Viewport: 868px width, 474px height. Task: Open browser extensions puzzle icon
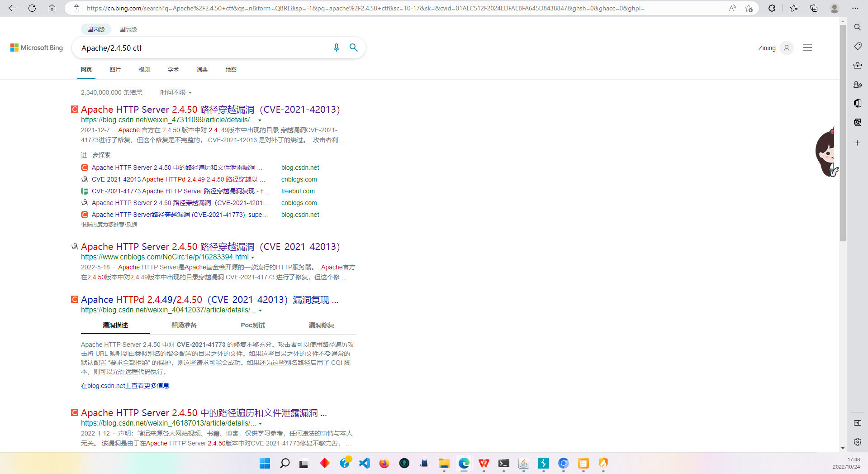coord(772,8)
